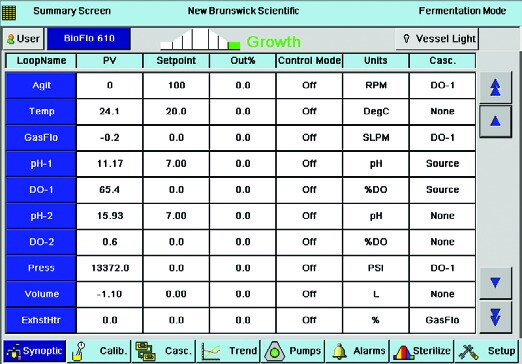Image resolution: width=522 pixels, height=364 pixels.
Task: Click the ExhstHtr control mode Off cell
Action: point(309,320)
